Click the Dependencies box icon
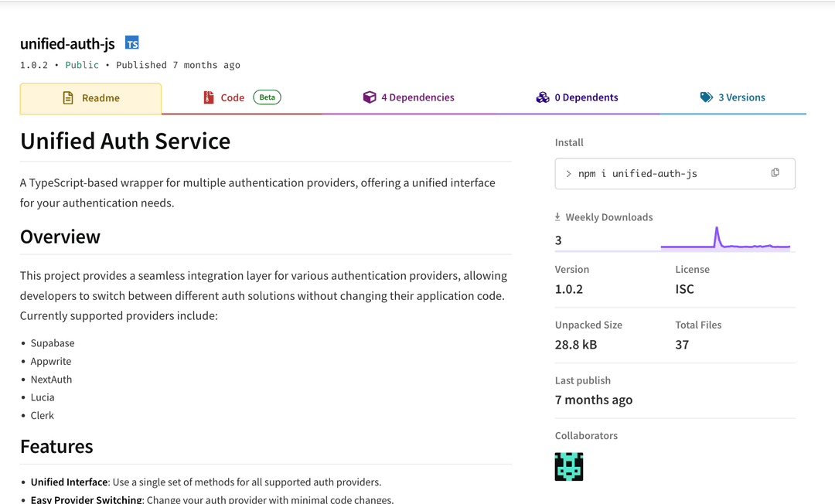The height and width of the screenshot is (504, 835). [x=369, y=97]
